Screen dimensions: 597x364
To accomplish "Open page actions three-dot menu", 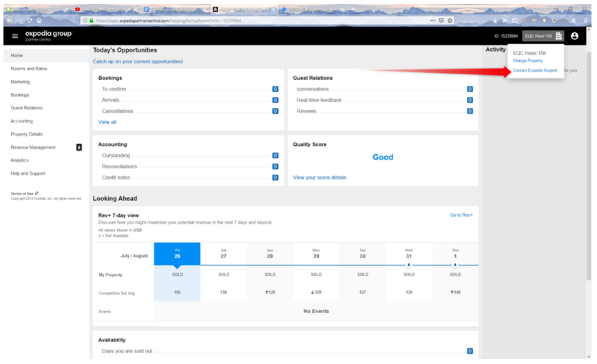I will [x=432, y=21].
